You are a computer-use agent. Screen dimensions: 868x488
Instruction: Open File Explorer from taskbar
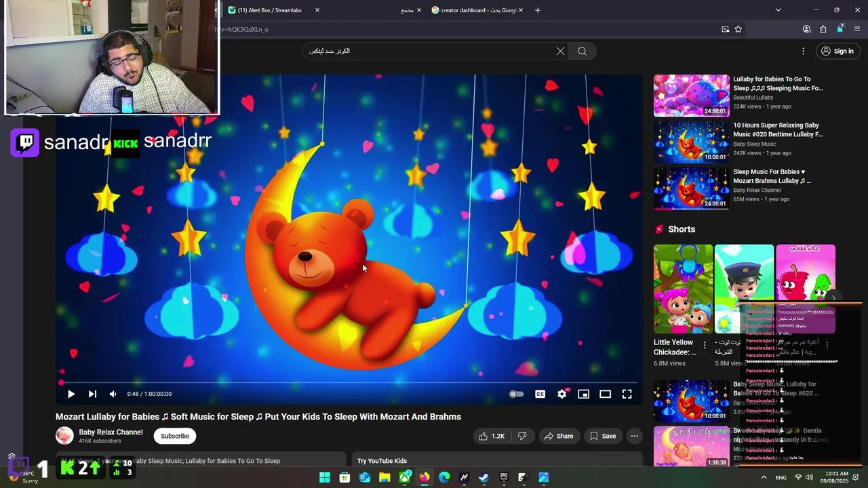pyautogui.click(x=384, y=477)
